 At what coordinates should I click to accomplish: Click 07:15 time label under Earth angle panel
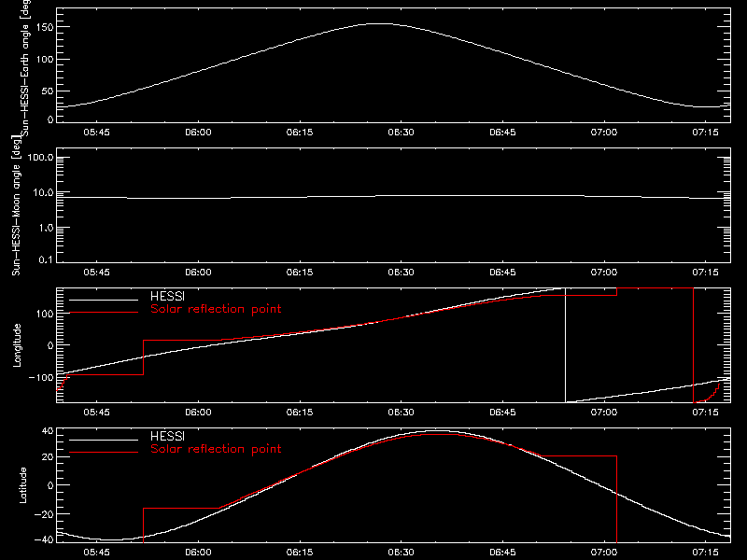click(706, 133)
